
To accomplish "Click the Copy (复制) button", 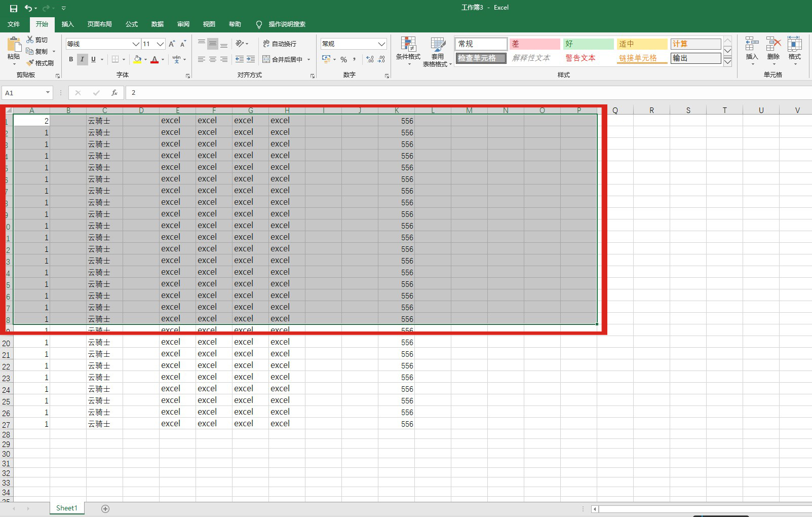I will pyautogui.click(x=37, y=51).
